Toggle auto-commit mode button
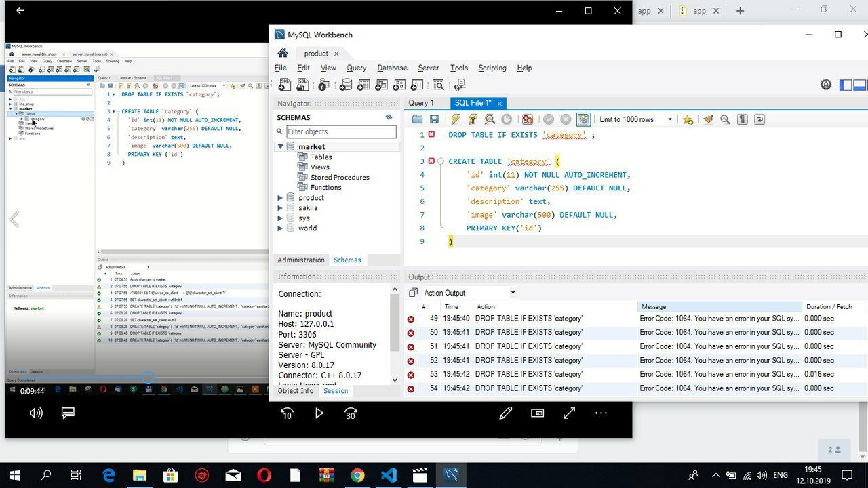This screenshot has width=868, height=488. click(583, 119)
